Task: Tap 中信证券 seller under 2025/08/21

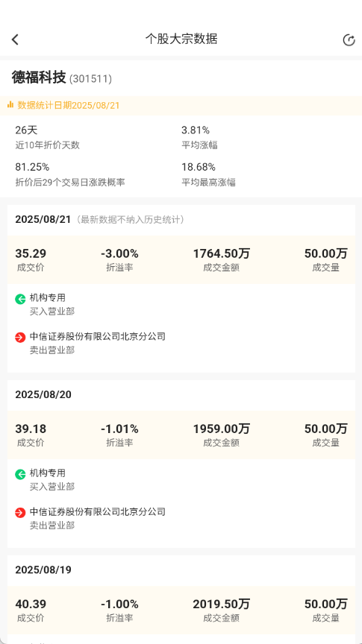Action: (98, 336)
